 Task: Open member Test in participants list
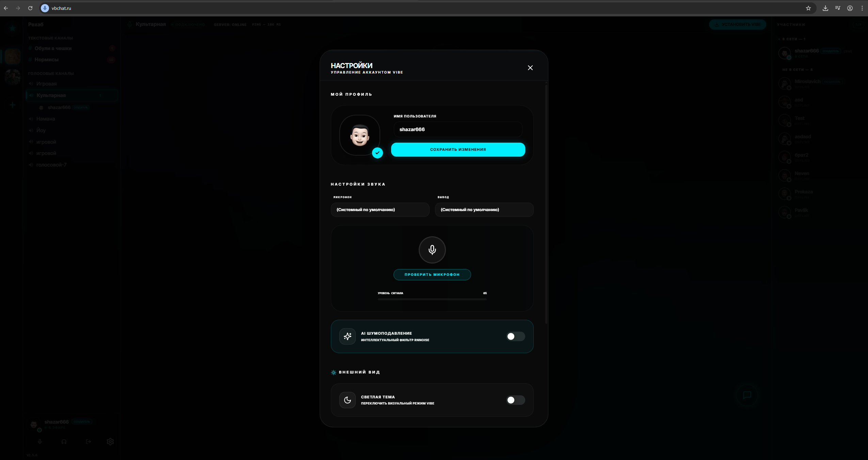click(819, 121)
